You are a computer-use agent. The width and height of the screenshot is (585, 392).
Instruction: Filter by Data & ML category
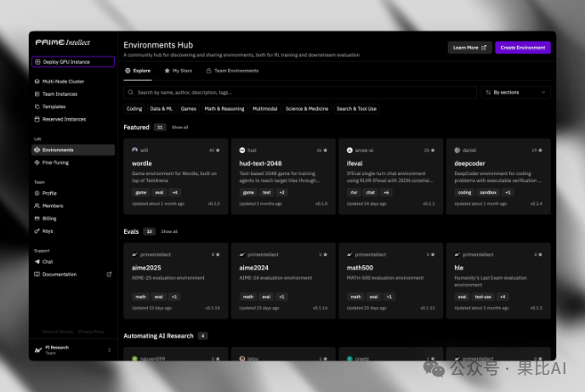(x=162, y=109)
